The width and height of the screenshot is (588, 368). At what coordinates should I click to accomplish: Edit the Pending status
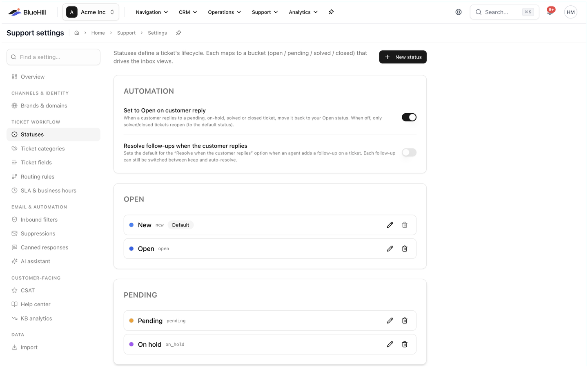[x=390, y=321]
